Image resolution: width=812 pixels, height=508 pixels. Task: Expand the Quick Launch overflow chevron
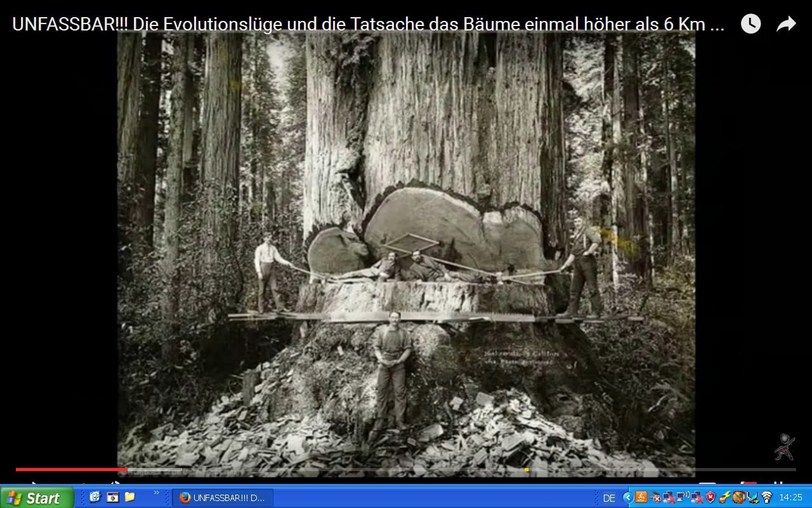[x=157, y=493]
